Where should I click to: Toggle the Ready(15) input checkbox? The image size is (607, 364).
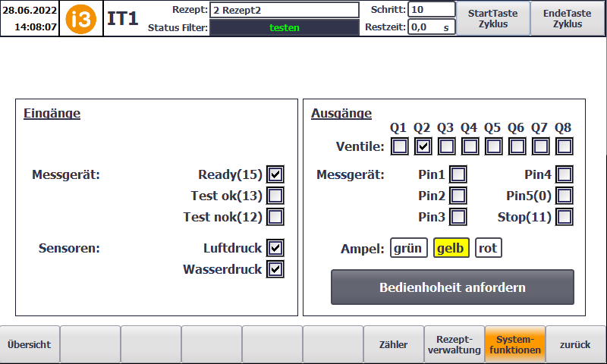point(275,174)
